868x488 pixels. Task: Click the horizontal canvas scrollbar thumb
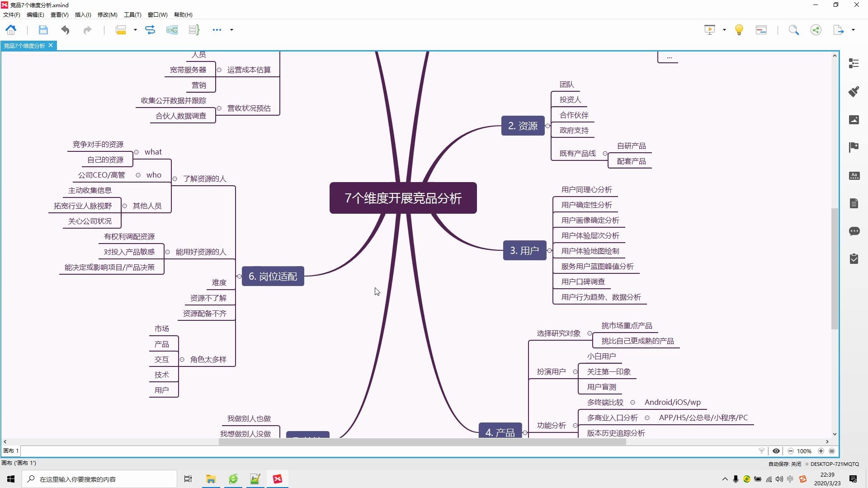[422, 441]
